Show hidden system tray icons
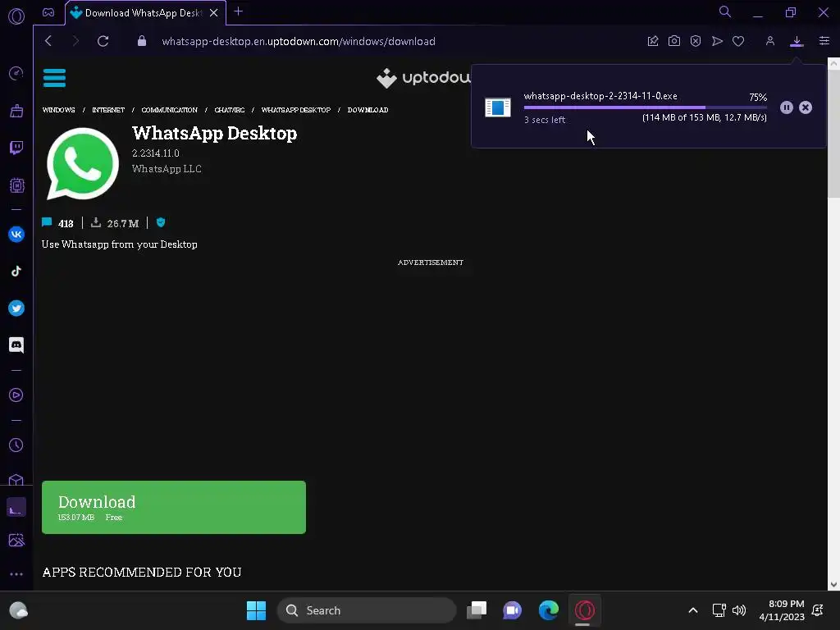 692,610
